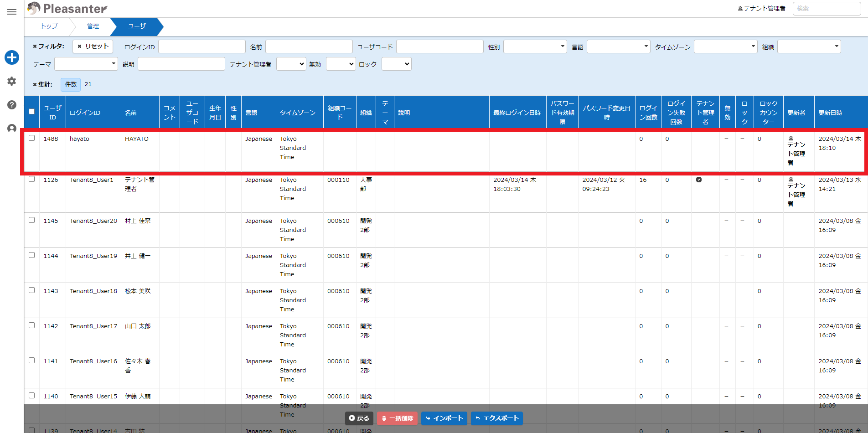Open the account person icon in sidebar
The width and height of the screenshot is (868, 433).
point(12,129)
